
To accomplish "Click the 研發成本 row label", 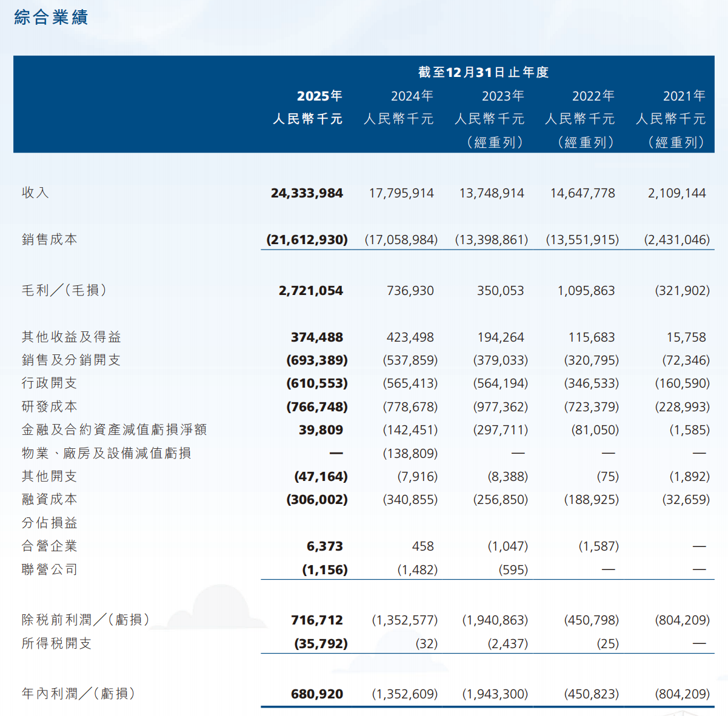I will point(50,406).
